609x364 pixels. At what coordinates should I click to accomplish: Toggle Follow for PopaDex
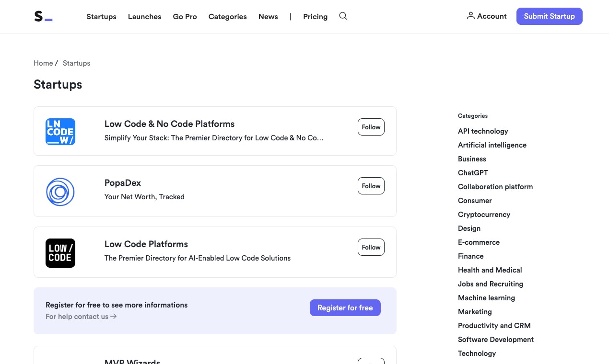pyautogui.click(x=371, y=186)
